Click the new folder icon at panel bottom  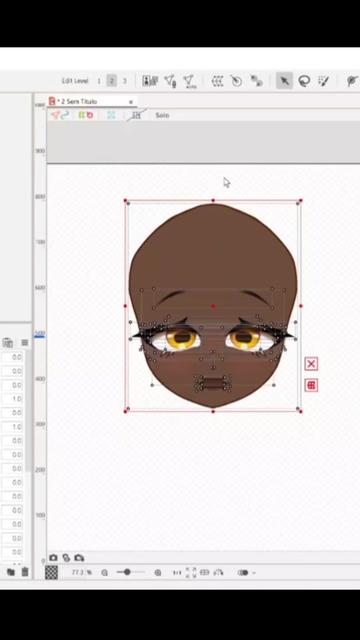click(x=11, y=572)
